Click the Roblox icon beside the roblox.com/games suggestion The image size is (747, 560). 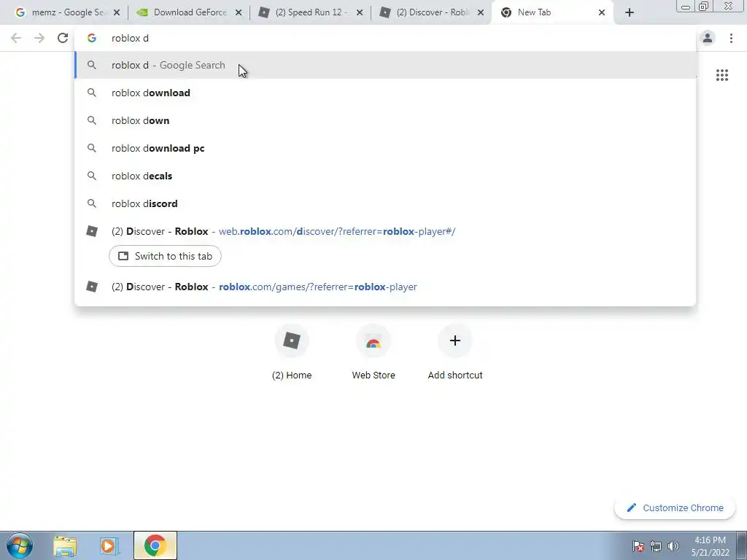(x=92, y=287)
